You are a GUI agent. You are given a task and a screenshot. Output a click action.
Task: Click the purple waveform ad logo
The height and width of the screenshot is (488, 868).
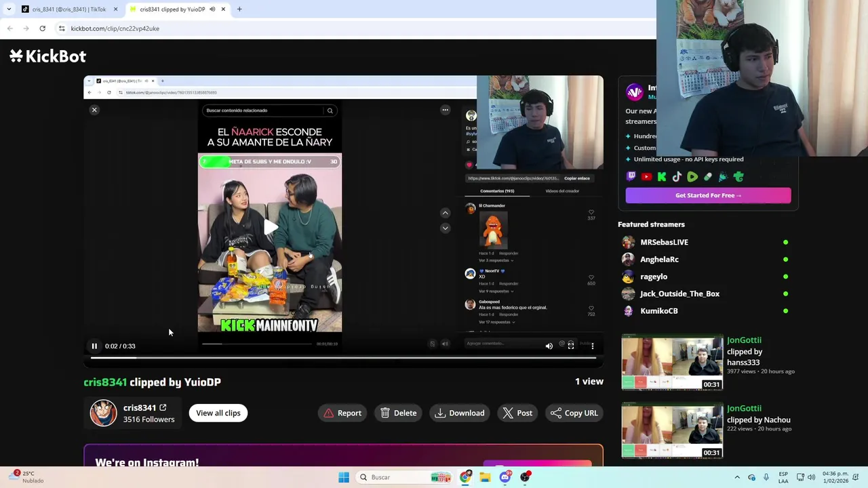[x=634, y=92]
